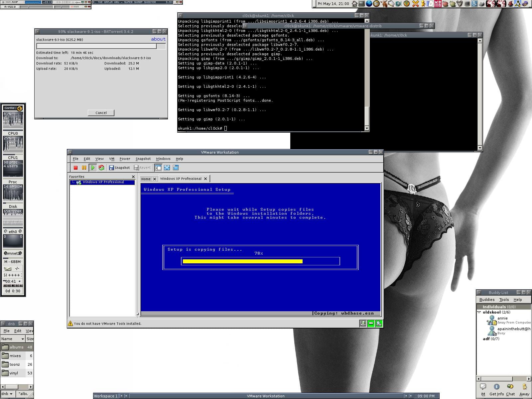Click the Revert toolbar button
Screen dimensions: 532x399
pos(142,168)
